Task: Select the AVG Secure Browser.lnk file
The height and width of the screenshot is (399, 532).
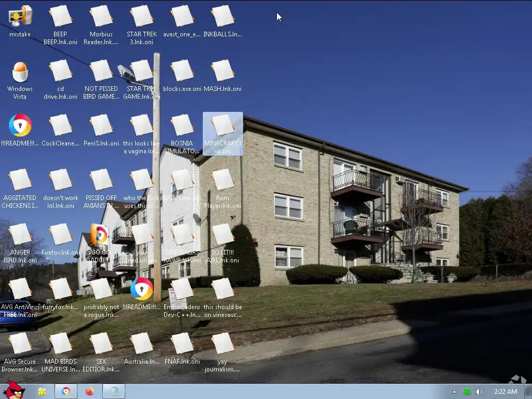Action: pyautogui.click(x=20, y=353)
